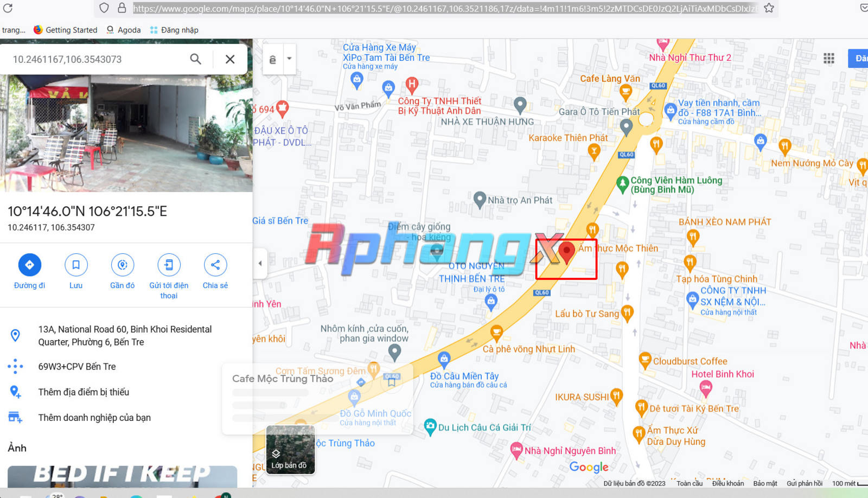Open the Google apps grid icon
The image size is (868, 498).
click(829, 59)
